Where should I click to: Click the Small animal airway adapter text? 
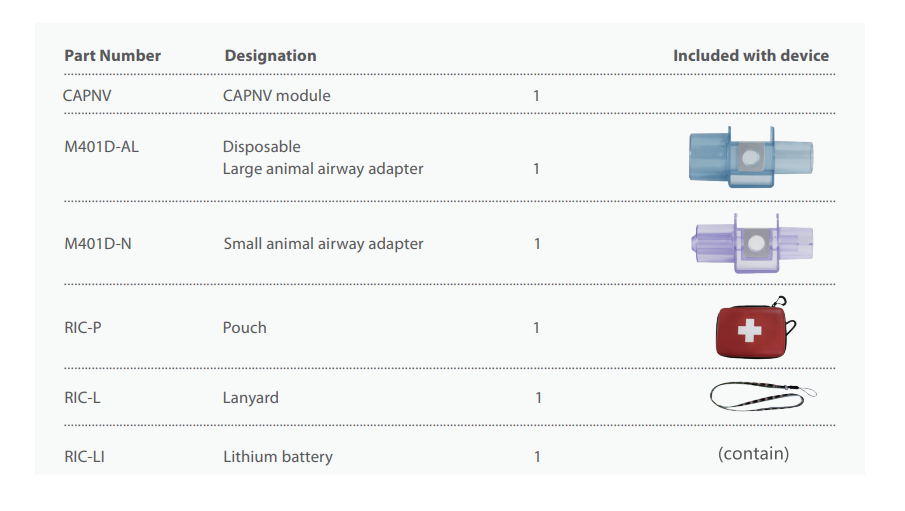pyautogui.click(x=323, y=243)
